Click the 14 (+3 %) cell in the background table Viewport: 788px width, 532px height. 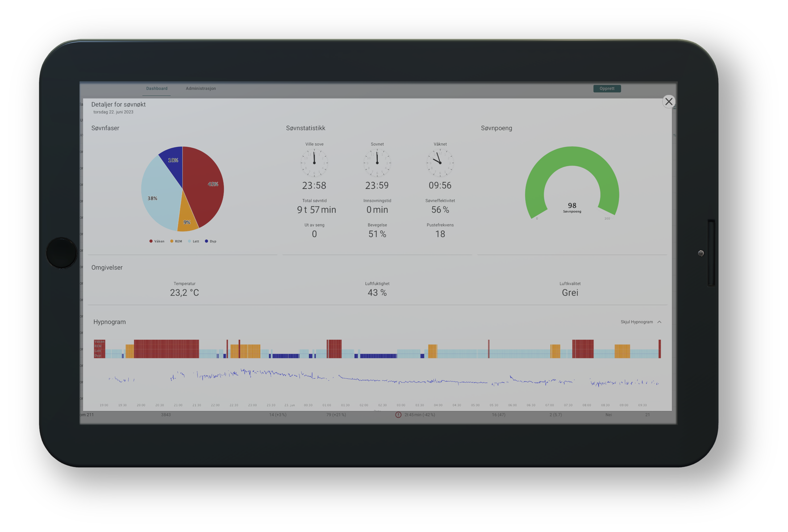[278, 415]
